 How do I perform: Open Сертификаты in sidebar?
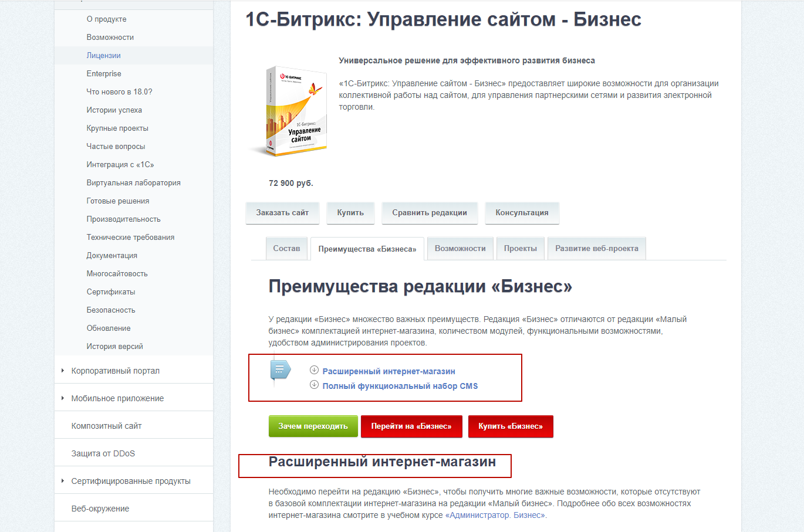point(111,292)
